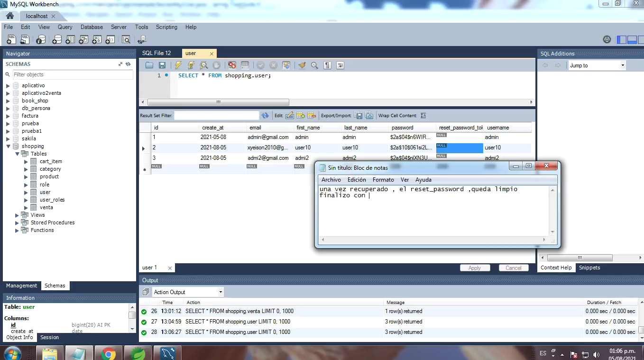The height and width of the screenshot is (360, 644).
Task: Beautify query with the broom icon
Action: 302,65
